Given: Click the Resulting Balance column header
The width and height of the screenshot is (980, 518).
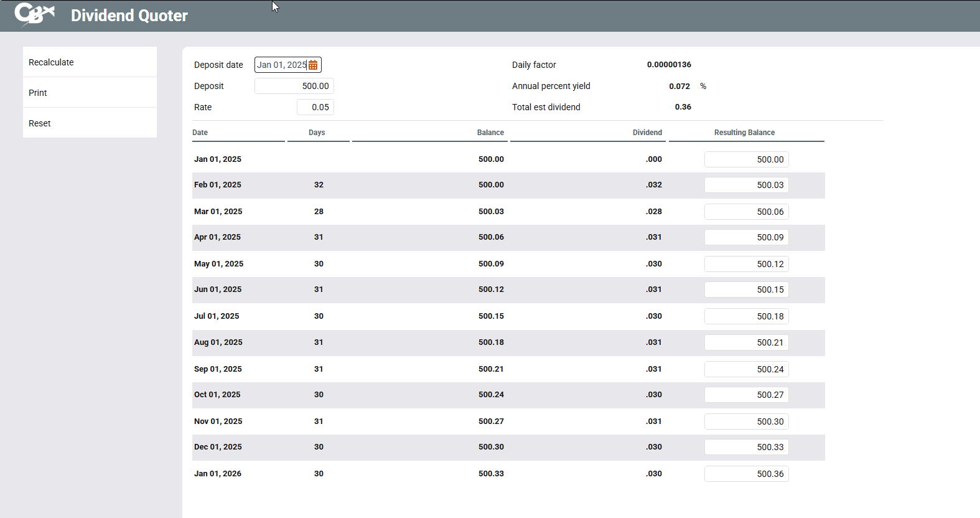Looking at the screenshot, I should point(744,133).
